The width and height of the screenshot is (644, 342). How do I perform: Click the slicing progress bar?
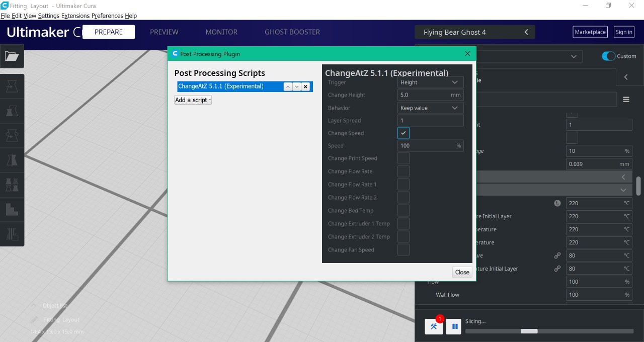tap(549, 331)
